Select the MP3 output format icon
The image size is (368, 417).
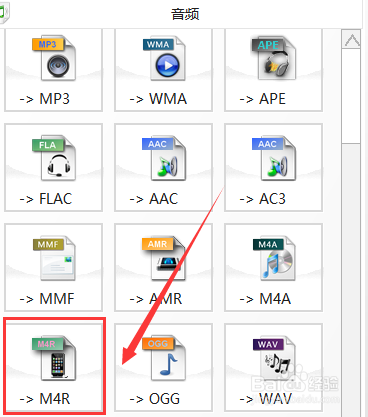pyautogui.click(x=53, y=69)
